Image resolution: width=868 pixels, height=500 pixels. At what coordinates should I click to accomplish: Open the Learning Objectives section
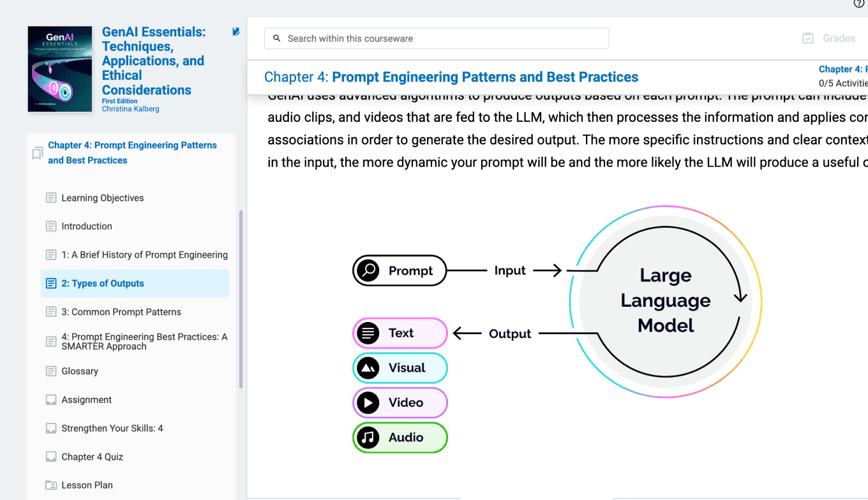click(103, 198)
